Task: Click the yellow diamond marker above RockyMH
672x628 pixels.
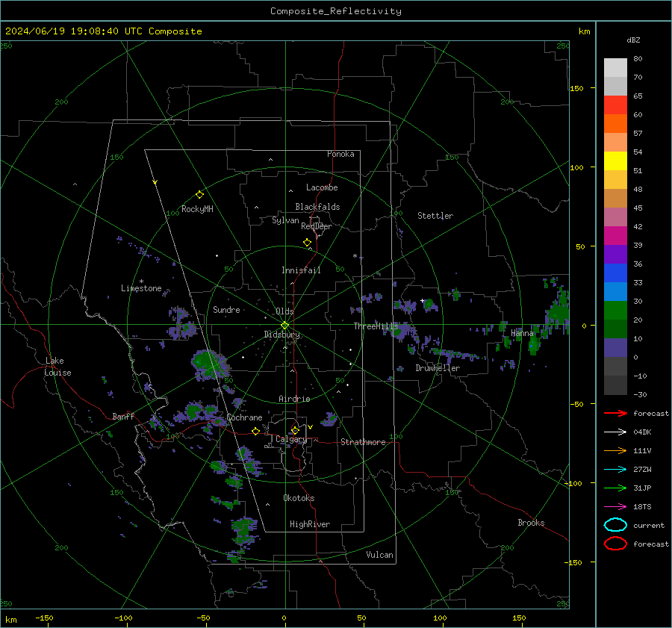Action: point(199,195)
